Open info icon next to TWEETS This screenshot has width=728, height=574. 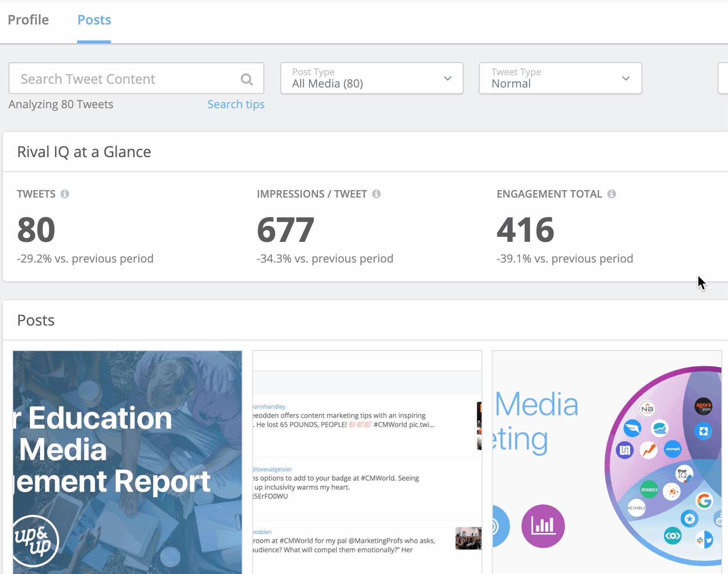tap(65, 194)
